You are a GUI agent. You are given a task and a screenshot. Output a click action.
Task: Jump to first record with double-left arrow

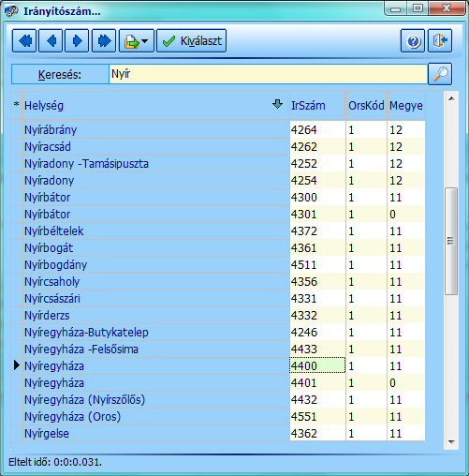24,41
